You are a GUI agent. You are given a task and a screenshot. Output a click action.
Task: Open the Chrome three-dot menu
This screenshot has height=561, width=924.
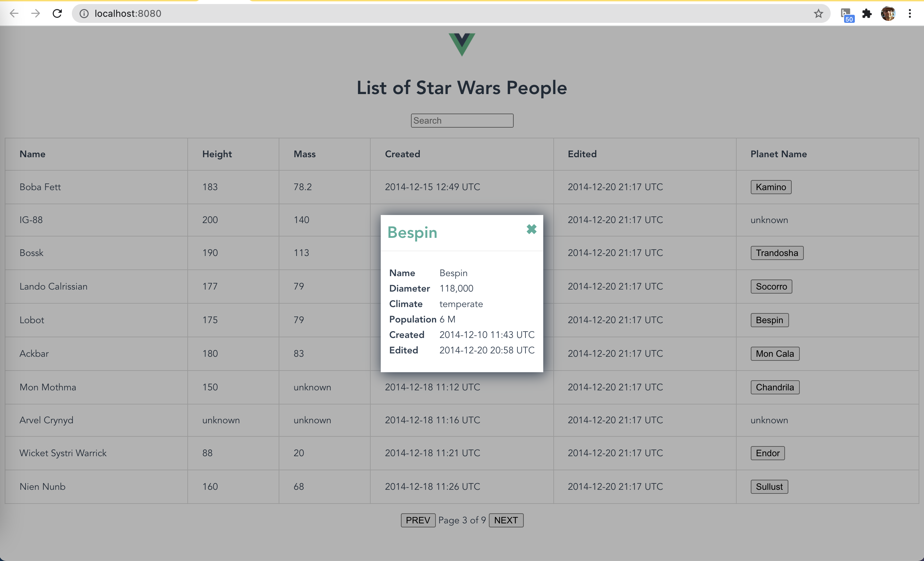909,13
